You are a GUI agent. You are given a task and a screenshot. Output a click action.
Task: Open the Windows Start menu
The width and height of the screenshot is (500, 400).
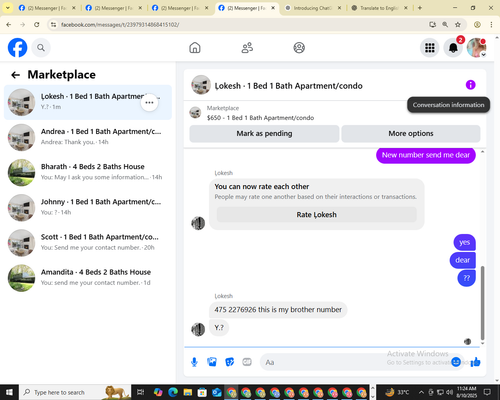coord(9,392)
